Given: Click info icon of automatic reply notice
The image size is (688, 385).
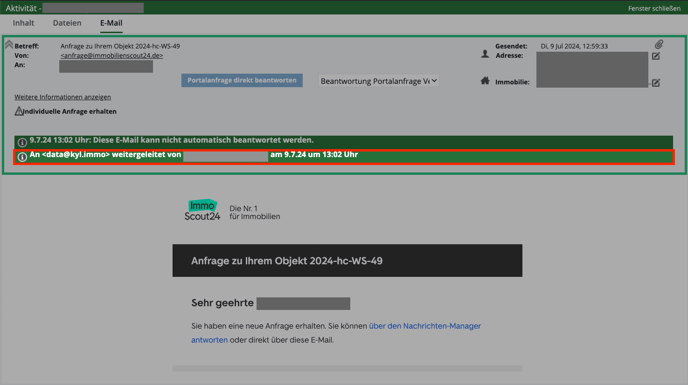Looking at the screenshot, I should (x=22, y=142).
